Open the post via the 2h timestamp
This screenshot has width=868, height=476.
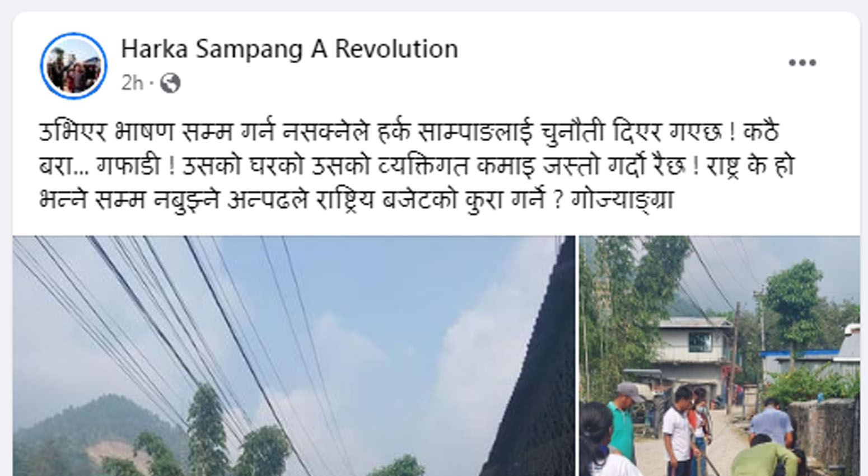click(x=132, y=83)
